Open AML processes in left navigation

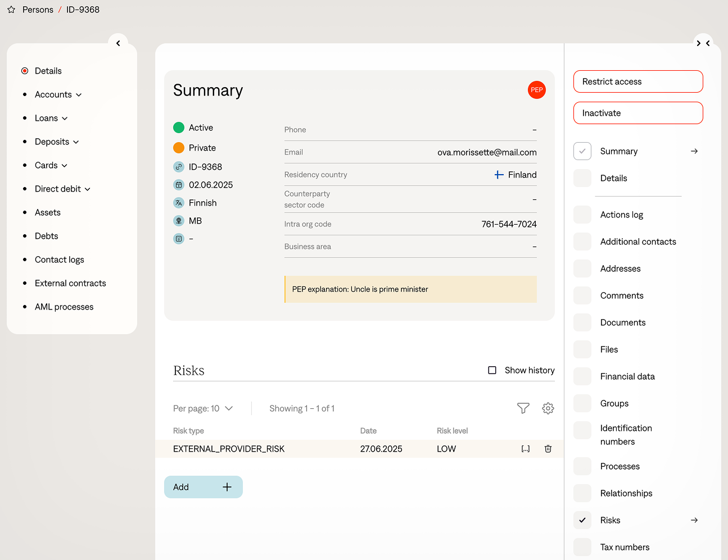tap(64, 307)
